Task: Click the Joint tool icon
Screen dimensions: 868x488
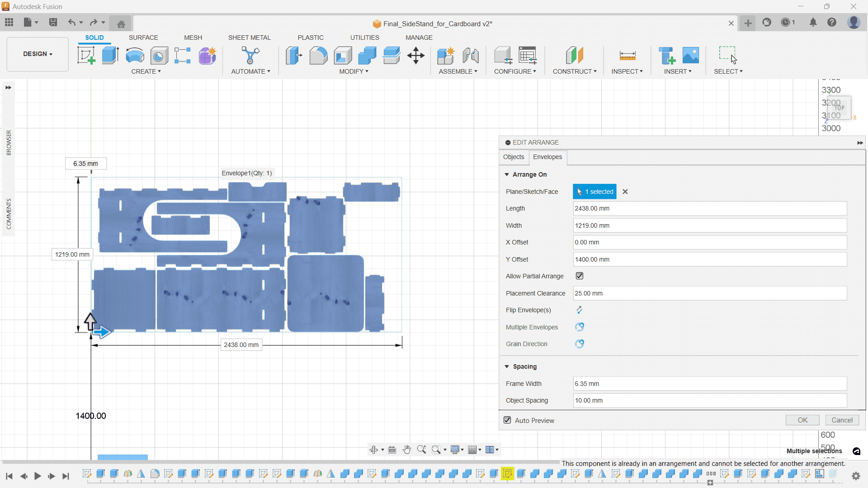Action: click(x=471, y=56)
